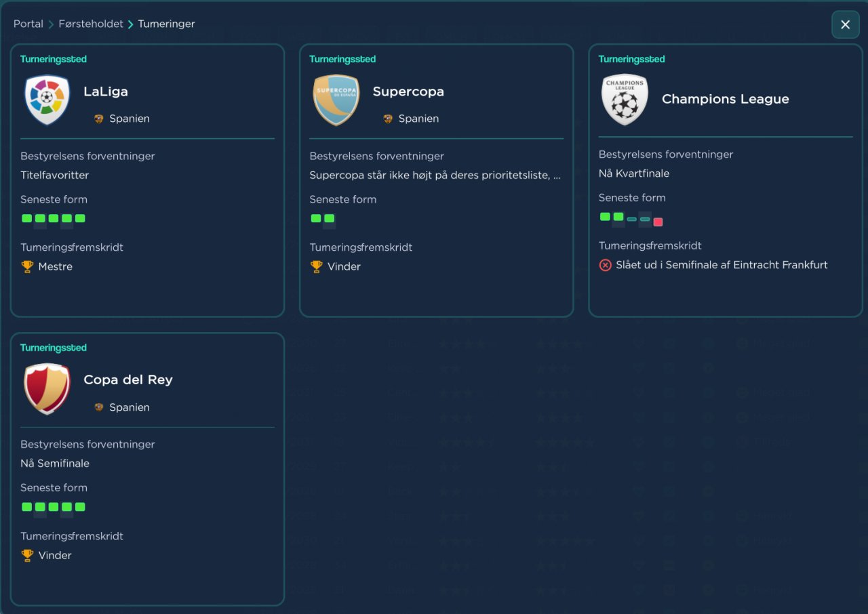The width and height of the screenshot is (868, 614).
Task: Click Turneringsfremskridt label in the Champions League card
Action: click(650, 245)
